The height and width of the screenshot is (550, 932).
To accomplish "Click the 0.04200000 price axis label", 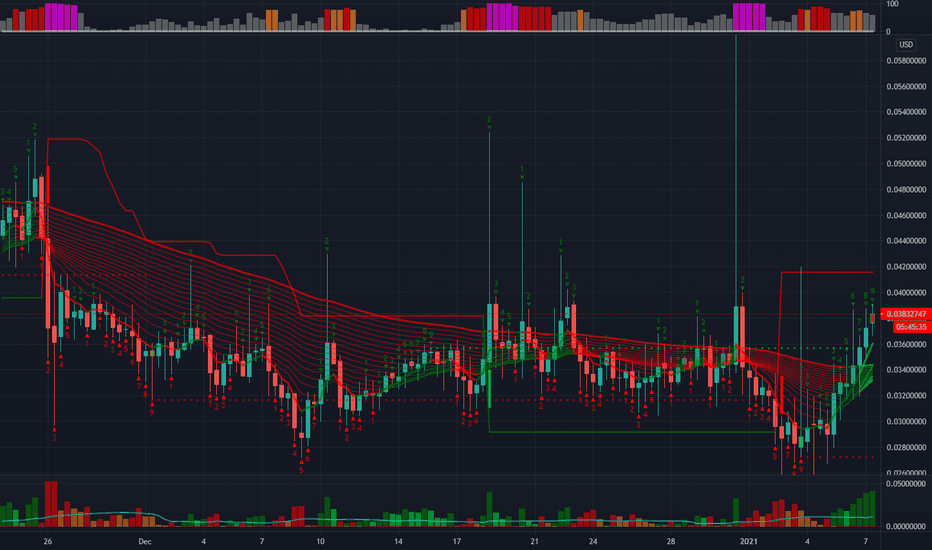I will click(906, 266).
